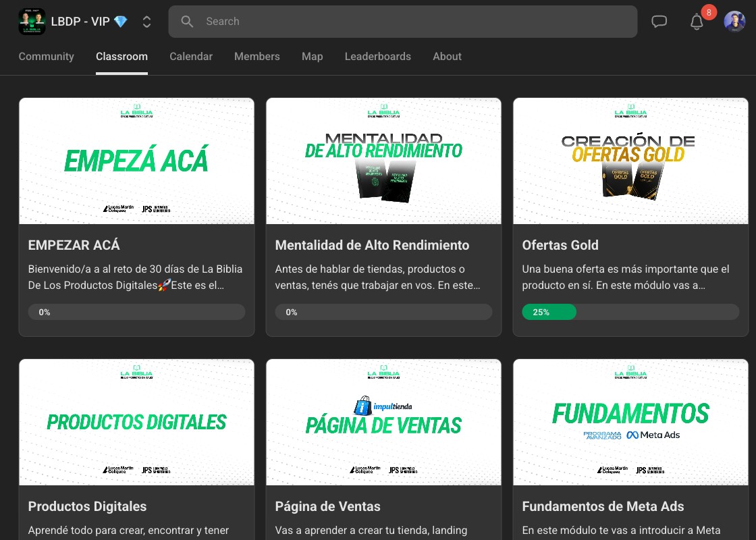Expand the group switcher chevrons

tap(146, 22)
